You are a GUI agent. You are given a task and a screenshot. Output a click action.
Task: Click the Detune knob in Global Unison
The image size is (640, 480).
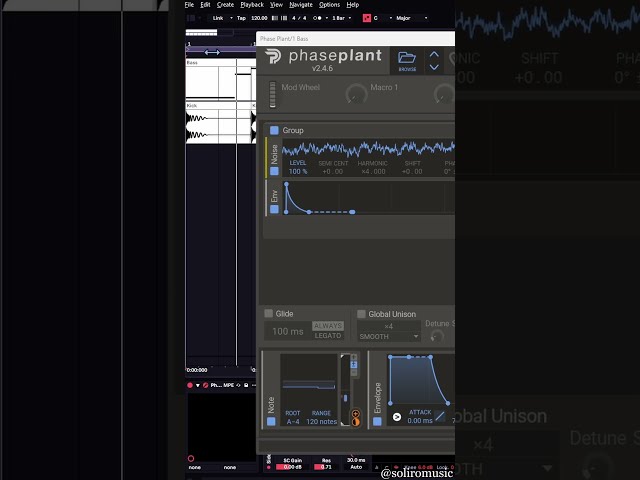click(437, 336)
